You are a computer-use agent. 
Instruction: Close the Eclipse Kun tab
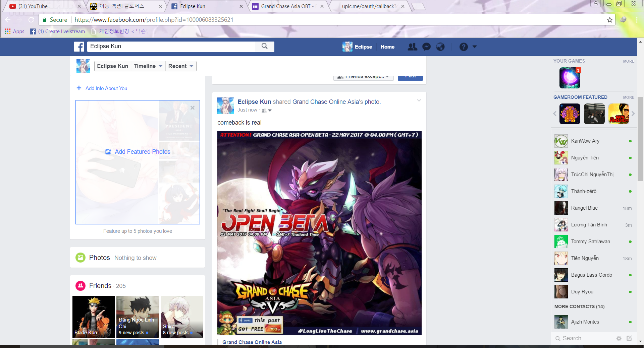(x=241, y=6)
